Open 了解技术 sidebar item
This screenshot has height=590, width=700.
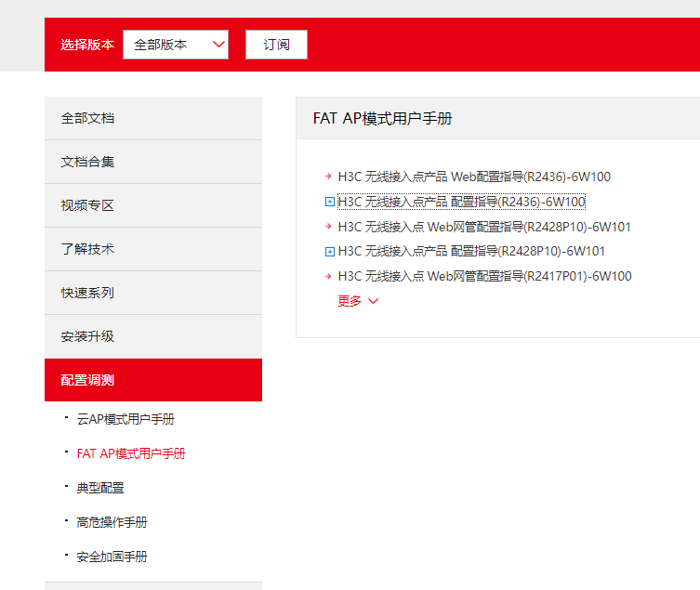click(153, 250)
